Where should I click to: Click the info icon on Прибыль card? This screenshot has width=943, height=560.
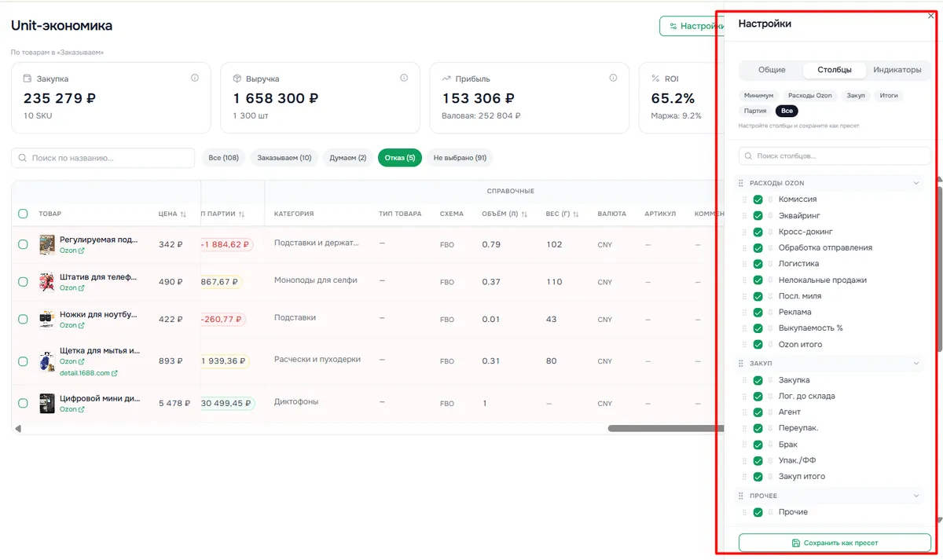click(613, 78)
